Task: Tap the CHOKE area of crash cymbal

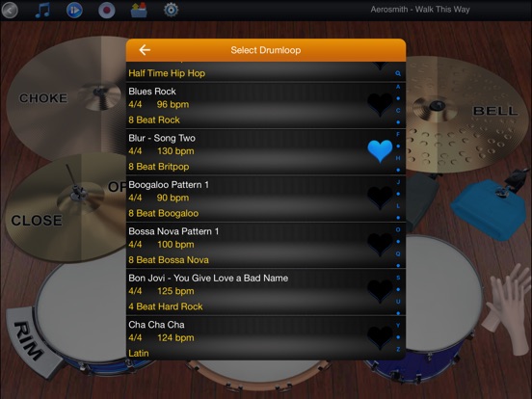Action: pos(43,98)
